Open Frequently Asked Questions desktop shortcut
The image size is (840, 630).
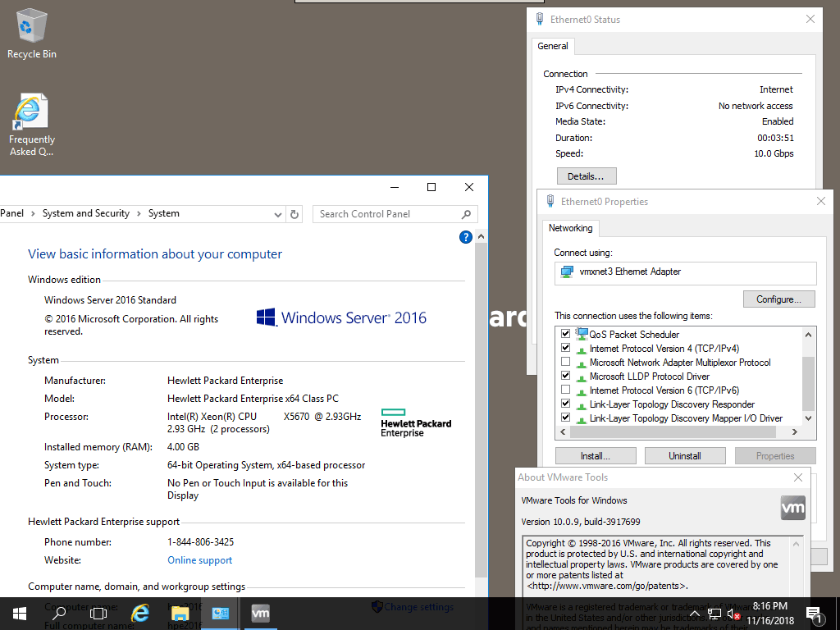click(x=32, y=125)
